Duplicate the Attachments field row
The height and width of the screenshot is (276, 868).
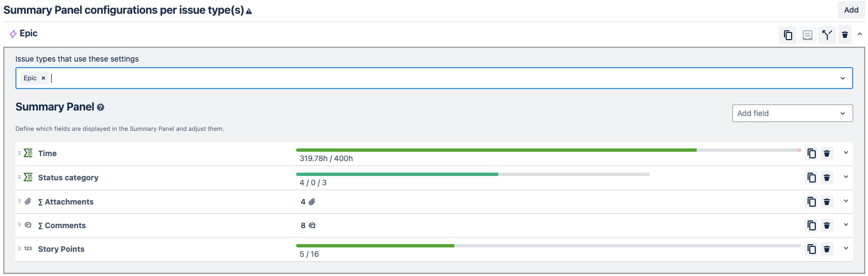(x=811, y=202)
